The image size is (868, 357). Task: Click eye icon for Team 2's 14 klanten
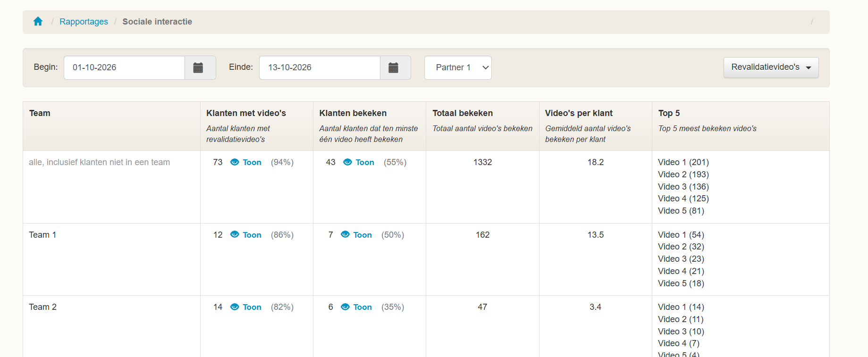point(235,307)
